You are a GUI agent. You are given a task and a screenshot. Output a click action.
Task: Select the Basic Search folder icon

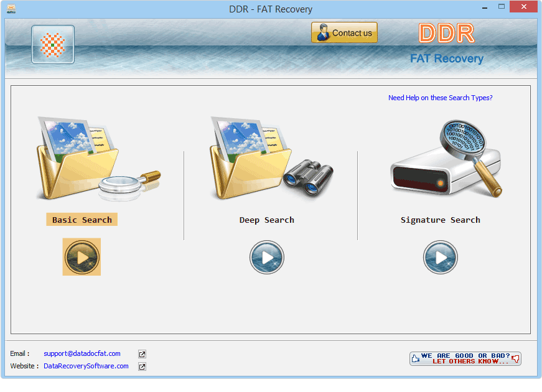[x=98, y=159]
